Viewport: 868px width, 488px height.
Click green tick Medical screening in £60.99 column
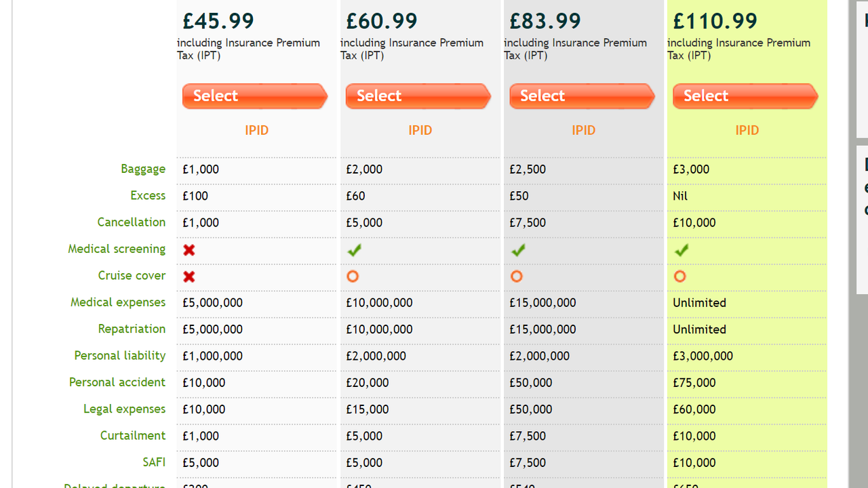[354, 250]
